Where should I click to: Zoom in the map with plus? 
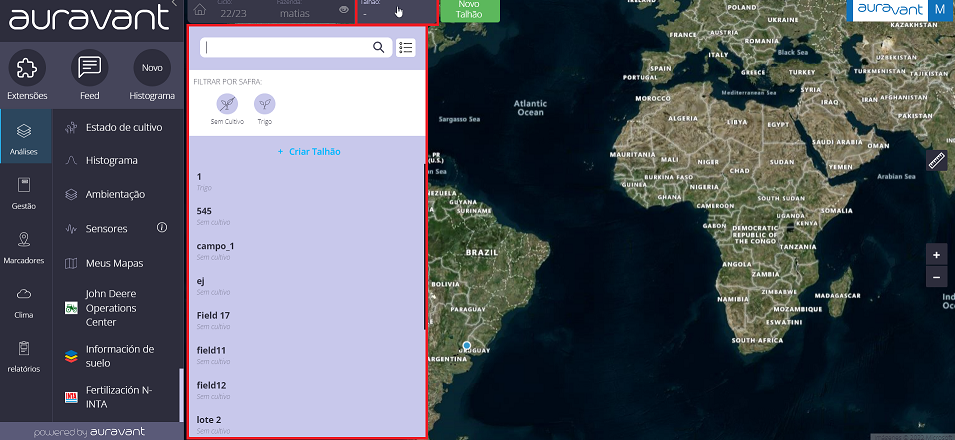(936, 255)
